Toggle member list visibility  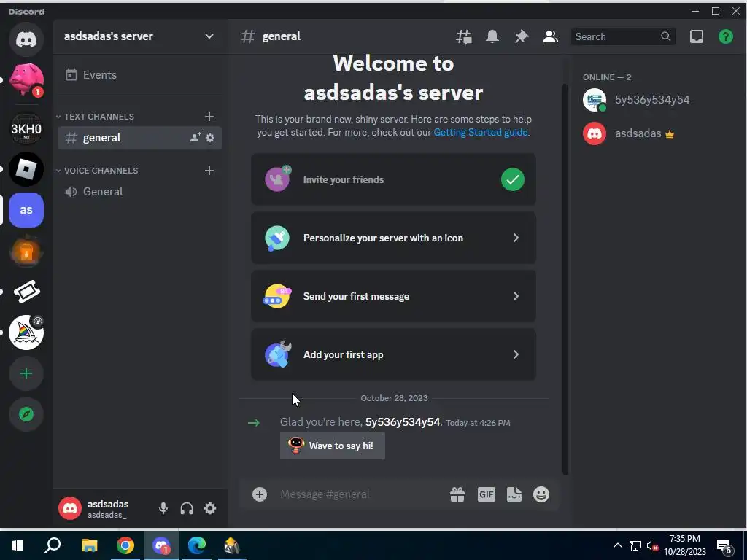click(550, 36)
